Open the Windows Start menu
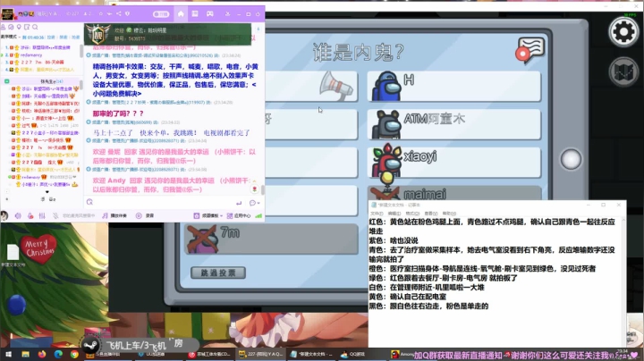 coord(8,355)
